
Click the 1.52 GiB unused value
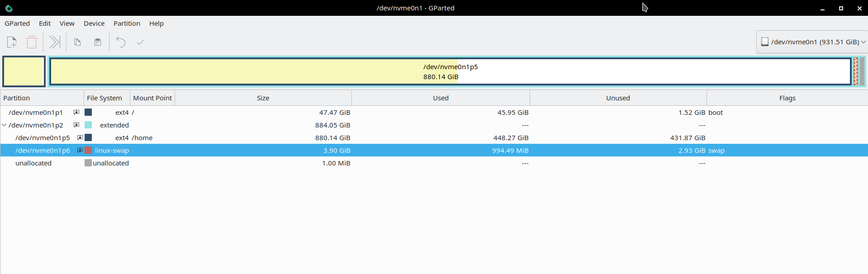coord(692,112)
